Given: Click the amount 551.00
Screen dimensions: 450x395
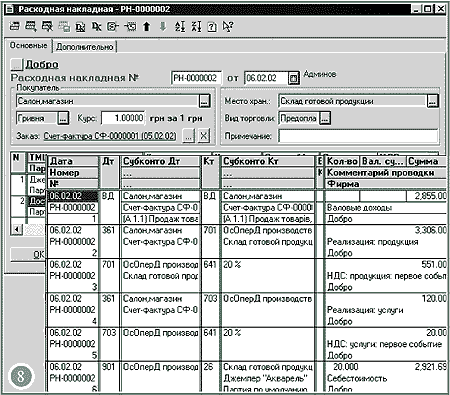Looking at the screenshot, I should pos(433,264).
